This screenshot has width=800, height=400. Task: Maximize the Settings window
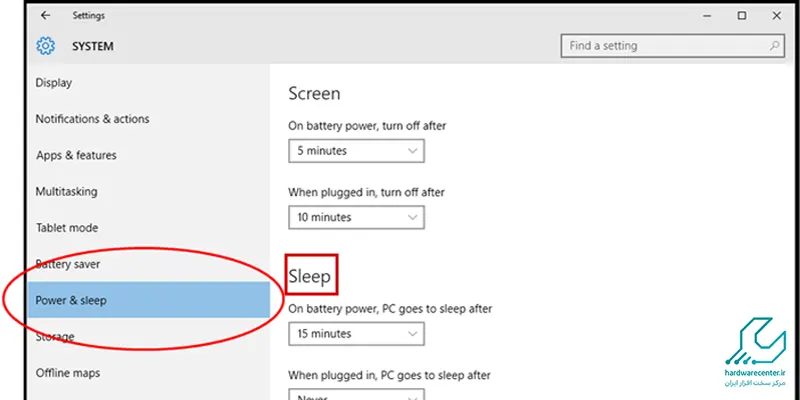click(741, 16)
